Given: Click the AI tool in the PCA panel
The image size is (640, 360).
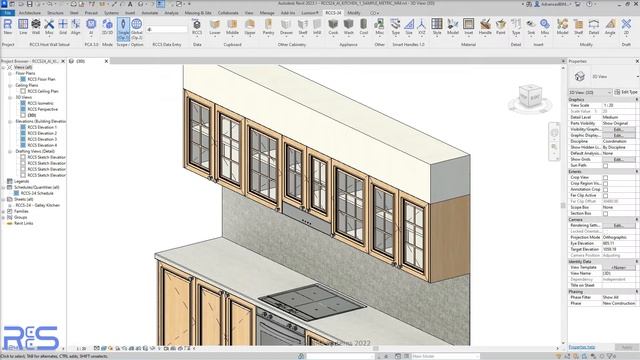Looking at the screenshot, I should click(x=91, y=27).
